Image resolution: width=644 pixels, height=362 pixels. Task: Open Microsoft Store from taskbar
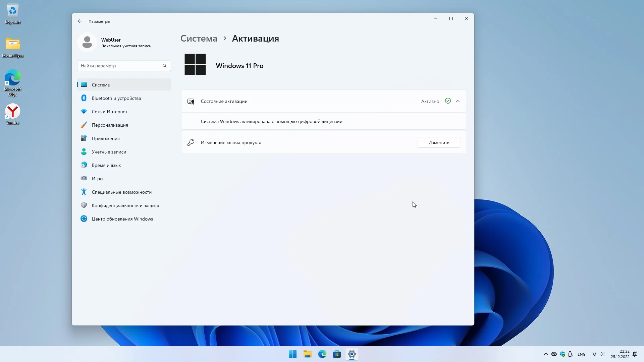[337, 354]
